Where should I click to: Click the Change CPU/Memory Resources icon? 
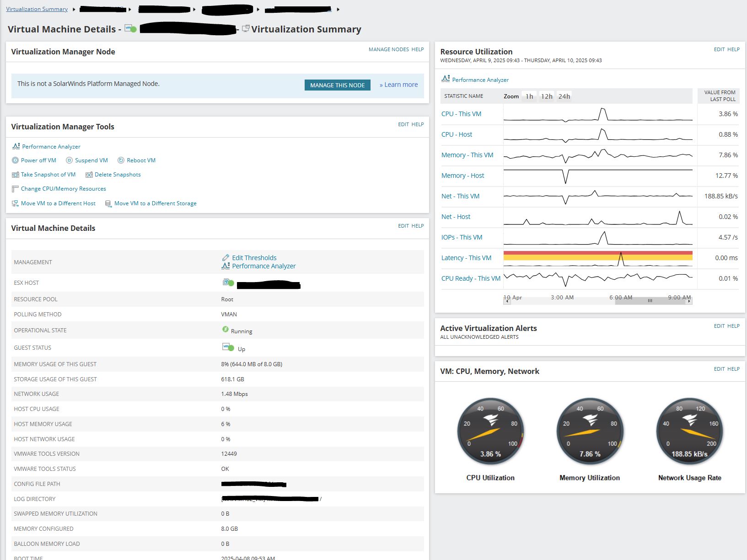15,189
